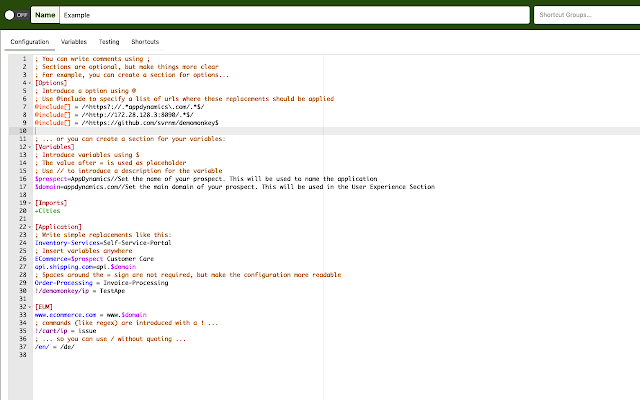Click the comment about commands introduced with !
The height and width of the screenshot is (400, 640).
pyautogui.click(x=127, y=322)
